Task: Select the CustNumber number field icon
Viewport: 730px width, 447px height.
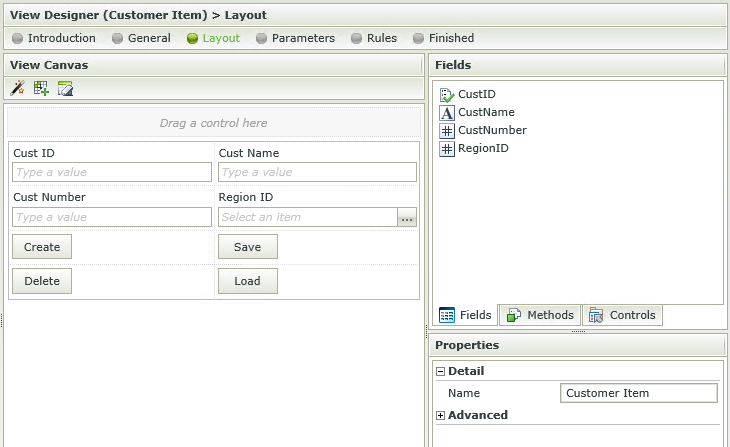Action: [446, 131]
